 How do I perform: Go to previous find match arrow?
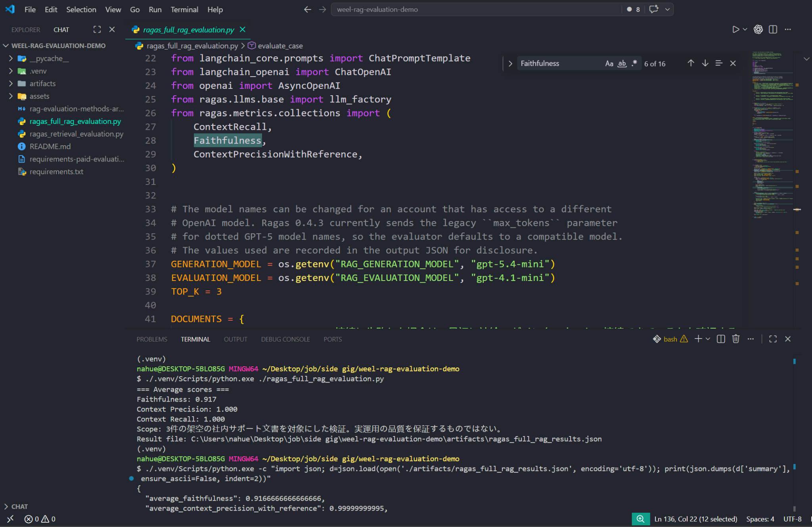pyautogui.click(x=691, y=63)
